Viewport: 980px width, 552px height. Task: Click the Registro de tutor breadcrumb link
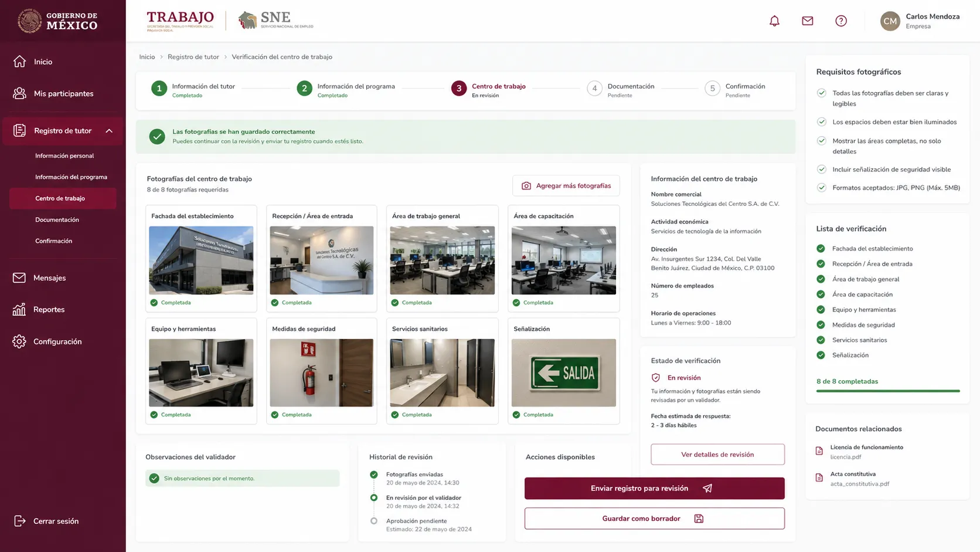point(193,57)
